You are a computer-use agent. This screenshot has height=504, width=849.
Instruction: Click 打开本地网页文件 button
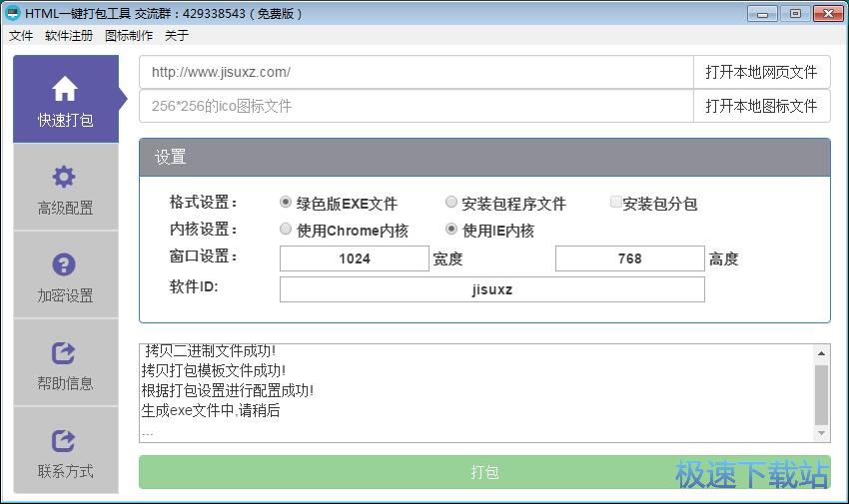[761, 72]
